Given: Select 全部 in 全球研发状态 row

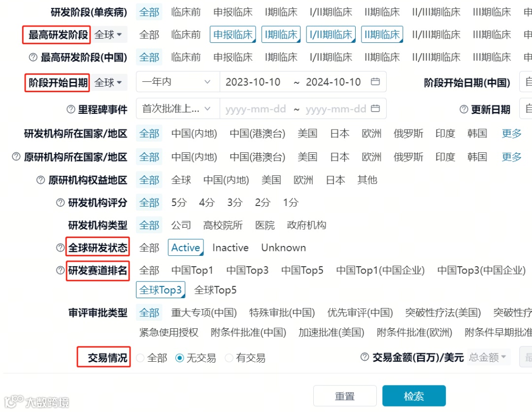Looking at the screenshot, I should (x=149, y=248).
